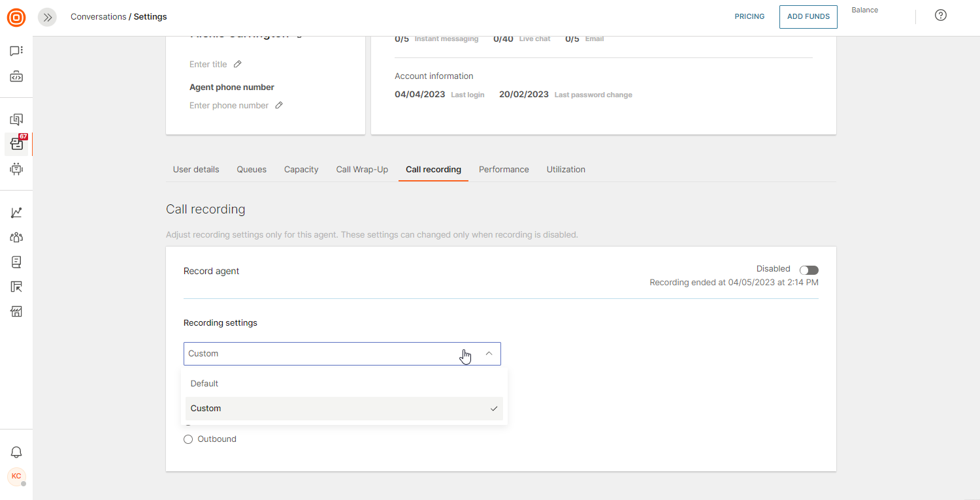This screenshot has width=980, height=500.
Task: Click the Conversations breadcrumb link
Action: 98,17
